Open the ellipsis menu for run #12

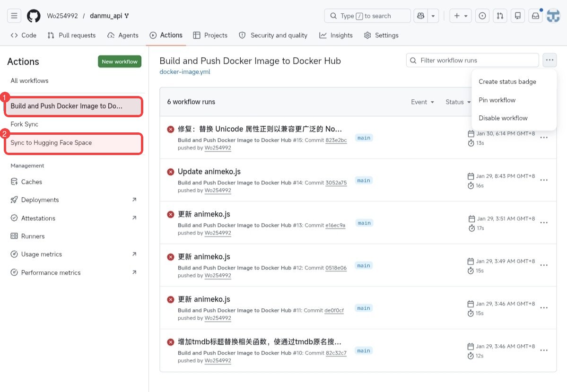(x=544, y=265)
